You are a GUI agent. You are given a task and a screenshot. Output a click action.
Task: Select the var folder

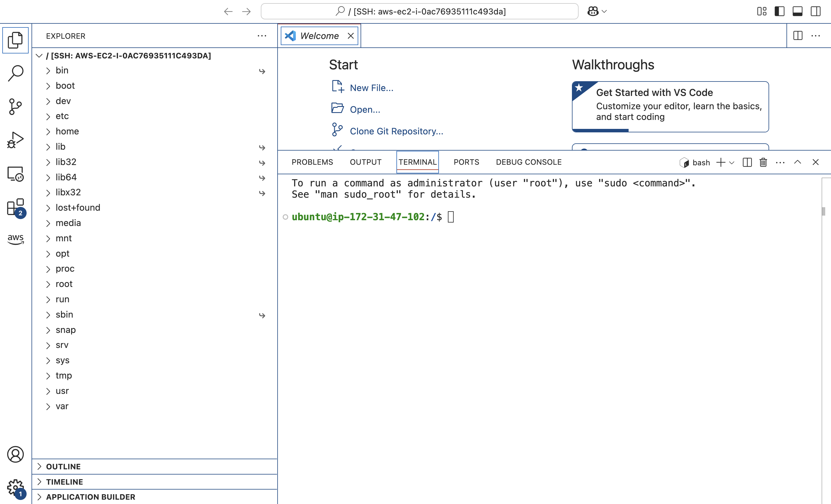154,406
